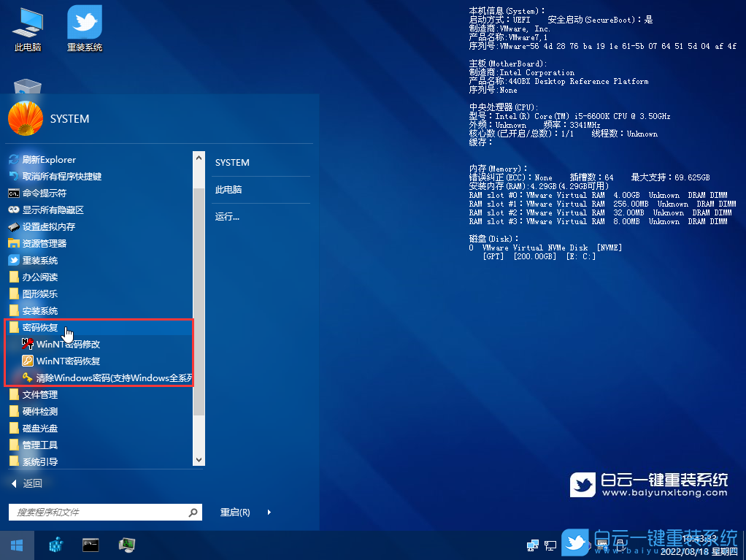The height and width of the screenshot is (560, 746).
Task: Expand the 文件管理 folder
Action: 39,394
